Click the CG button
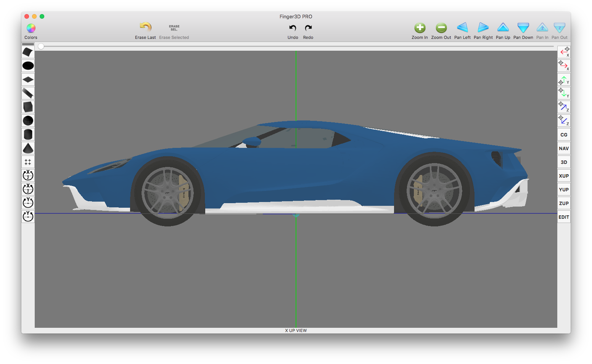592x364 pixels. pyautogui.click(x=564, y=135)
